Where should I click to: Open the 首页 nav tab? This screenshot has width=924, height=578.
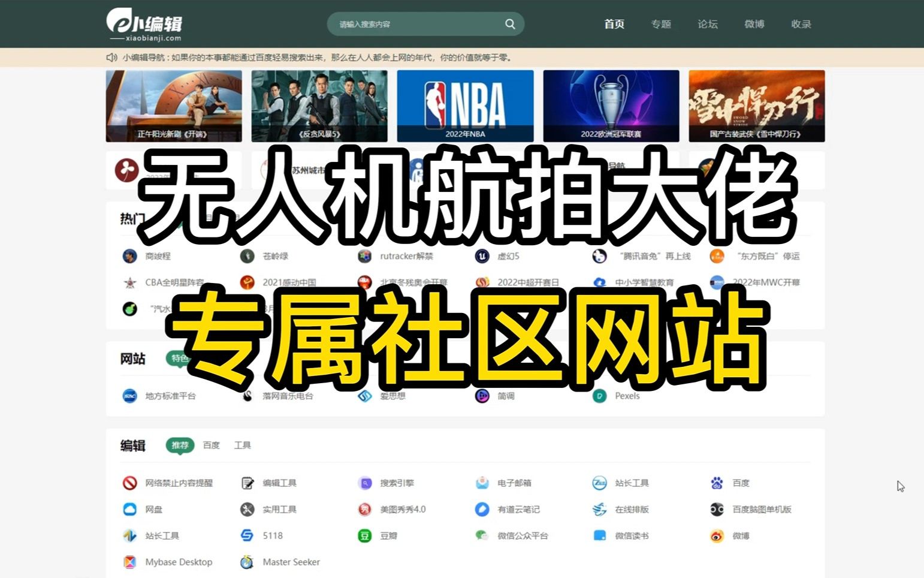click(614, 24)
